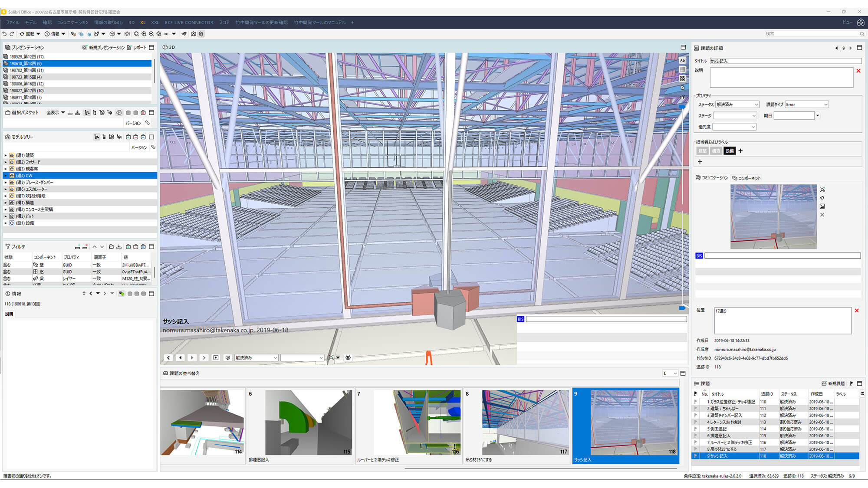This screenshot has width=868, height=488.
Task: Click the undo icon in toolbar
Action: click(x=4, y=34)
